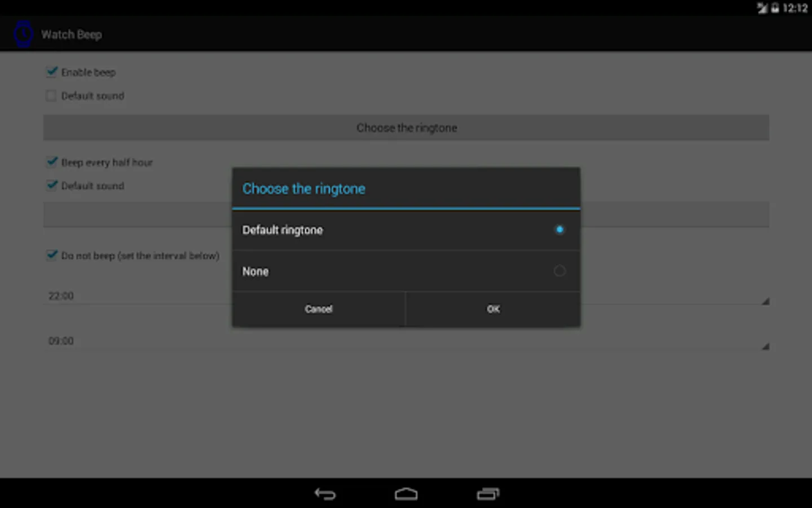
Task: Select the None radio button
Action: (x=559, y=271)
